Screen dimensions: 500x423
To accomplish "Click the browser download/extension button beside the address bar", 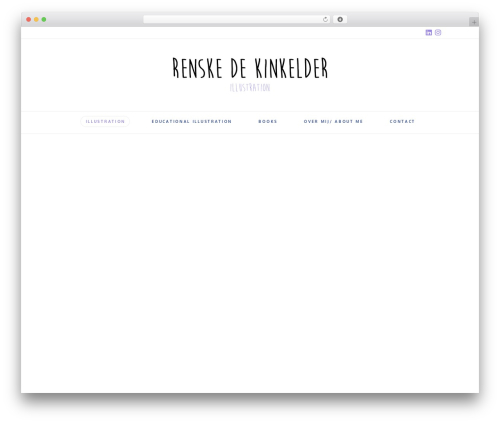I will (x=340, y=19).
